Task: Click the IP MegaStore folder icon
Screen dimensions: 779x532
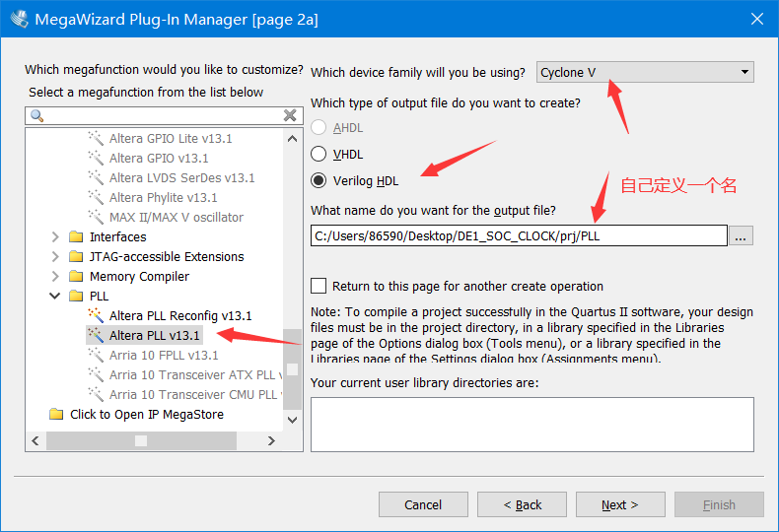Action: coord(56,414)
